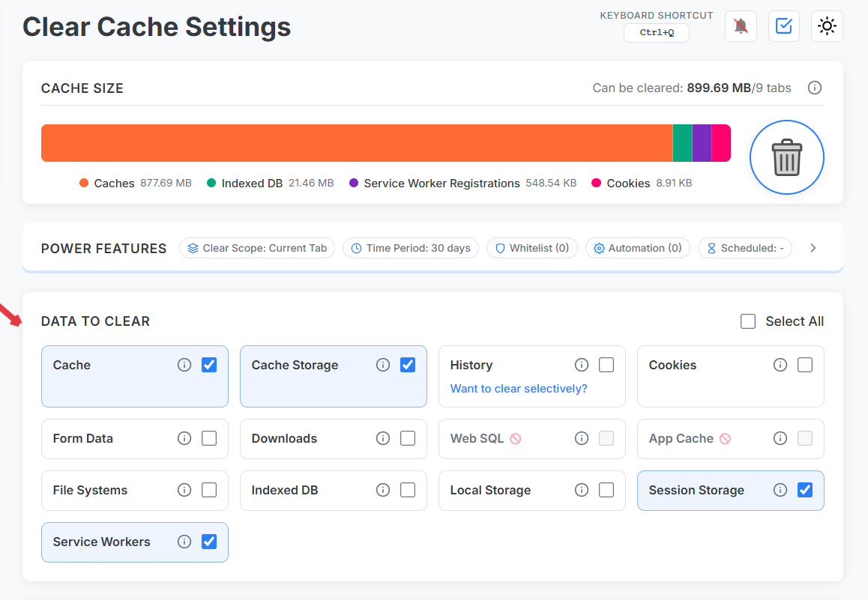Click the info icon on Cache card

[184, 365]
